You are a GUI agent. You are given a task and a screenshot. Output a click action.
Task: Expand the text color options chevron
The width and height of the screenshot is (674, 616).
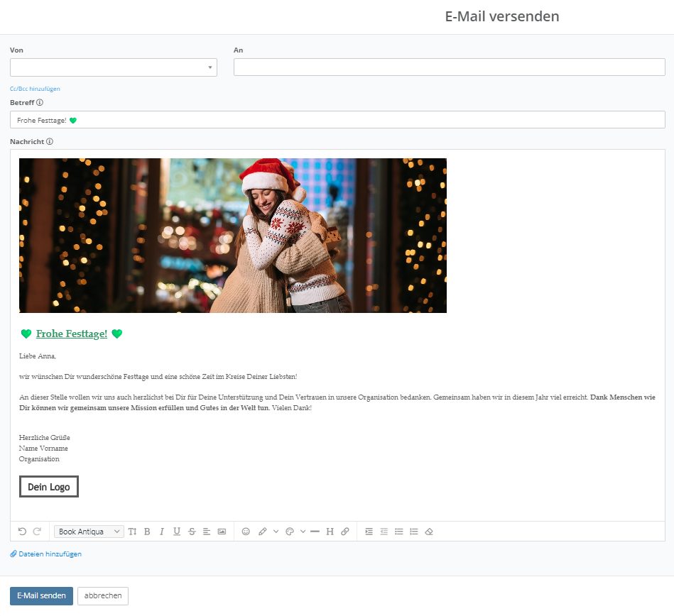pyautogui.click(x=275, y=531)
